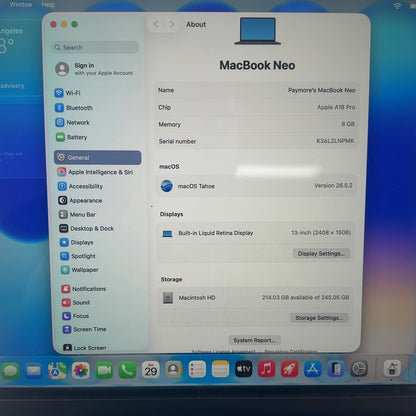Open Notifications settings
This screenshot has height=416, width=416.
tap(84, 289)
